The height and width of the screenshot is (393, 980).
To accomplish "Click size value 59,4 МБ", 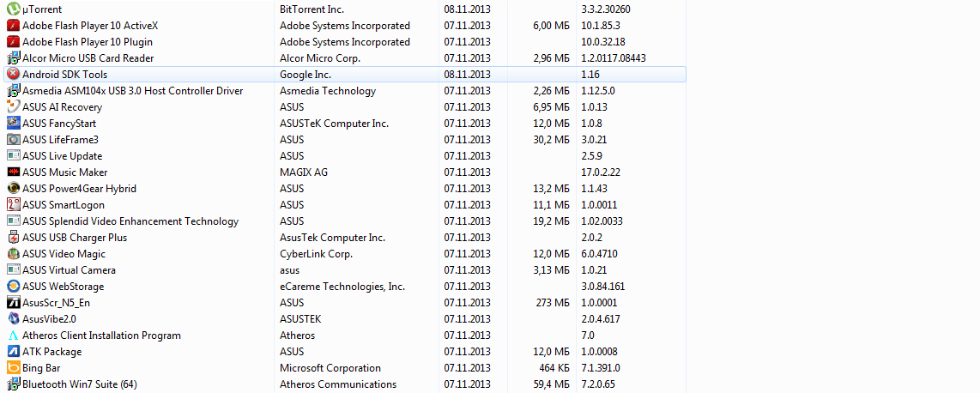I will tap(551, 384).
